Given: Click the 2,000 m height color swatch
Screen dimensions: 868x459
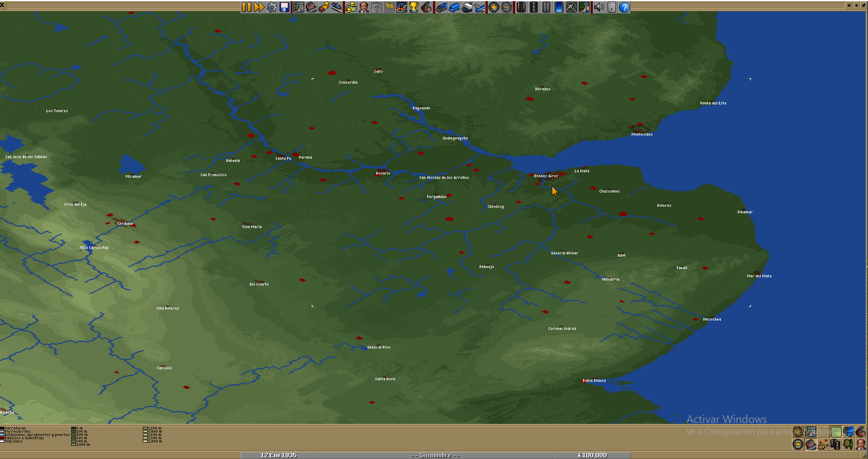Looking at the screenshot, I should (x=145, y=441).
